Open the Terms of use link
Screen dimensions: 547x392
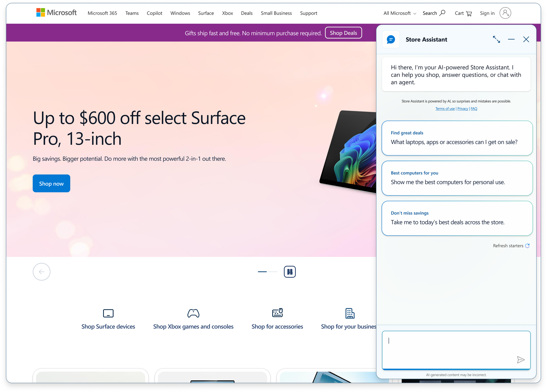coord(445,109)
